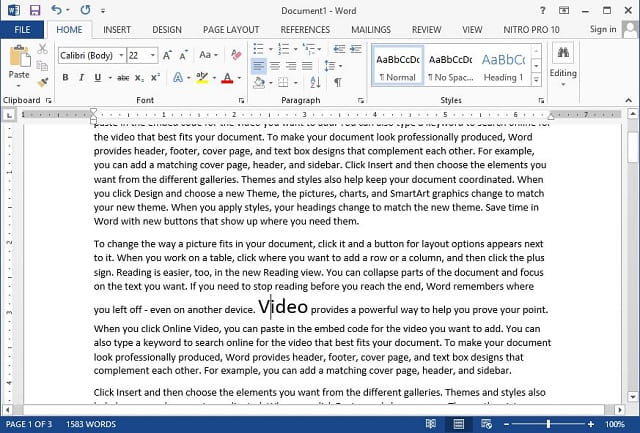Collapse the ribbon with the up chevron

(629, 100)
